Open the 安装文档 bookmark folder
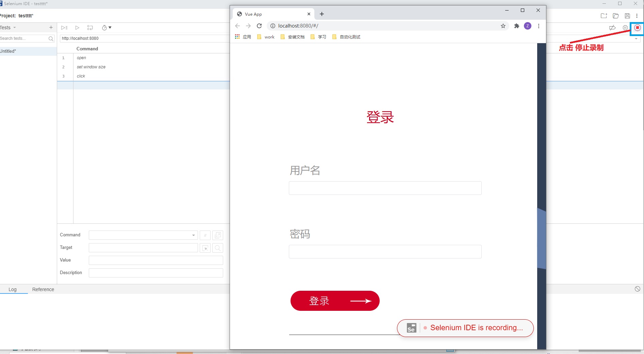This screenshot has width=644, height=354. (x=293, y=37)
